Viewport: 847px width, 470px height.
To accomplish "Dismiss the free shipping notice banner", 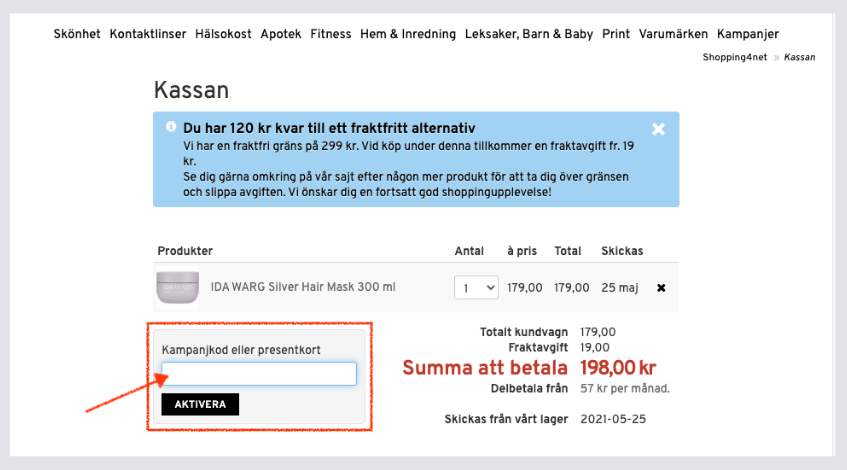I will 658,129.
